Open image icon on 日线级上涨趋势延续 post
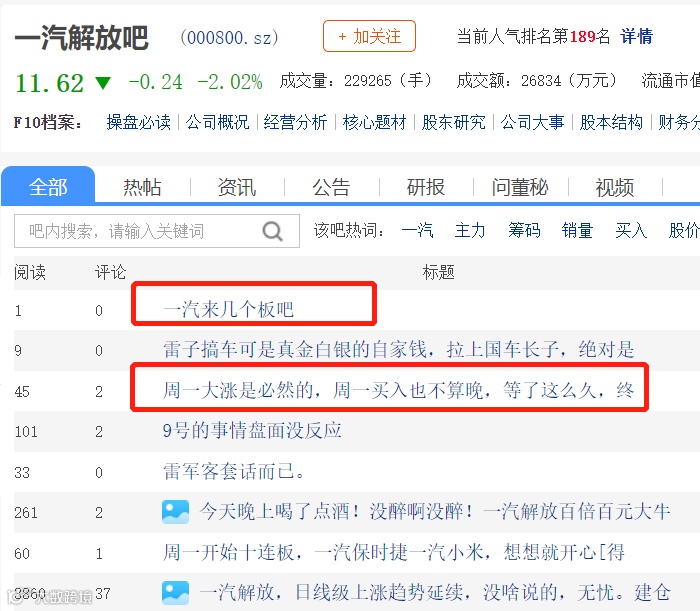Viewport: 700px width, 611px height. click(x=175, y=593)
